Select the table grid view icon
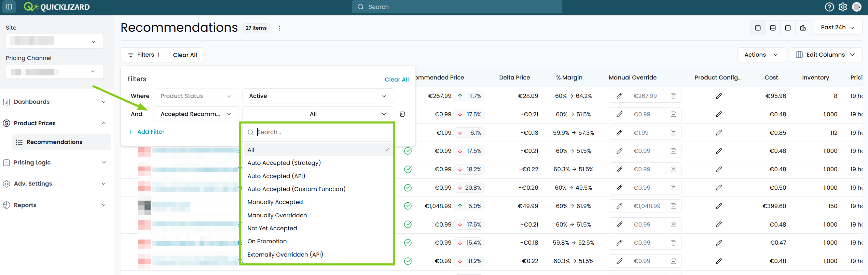Screen dimensions: 868x275 pyautogui.click(x=758, y=28)
